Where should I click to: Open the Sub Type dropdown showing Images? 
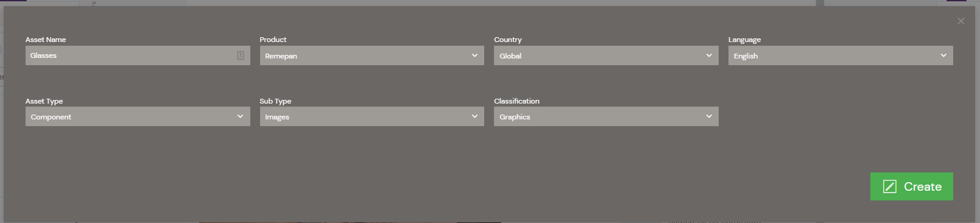[x=372, y=116]
